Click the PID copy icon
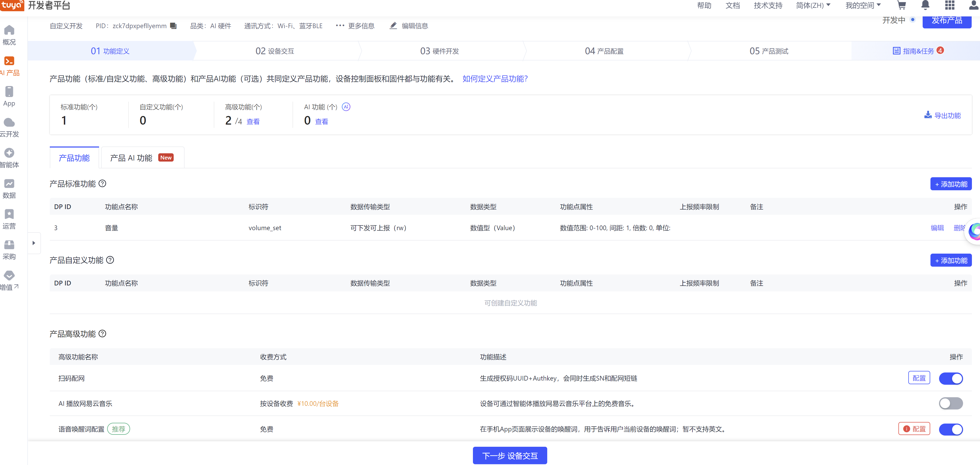 click(173, 26)
